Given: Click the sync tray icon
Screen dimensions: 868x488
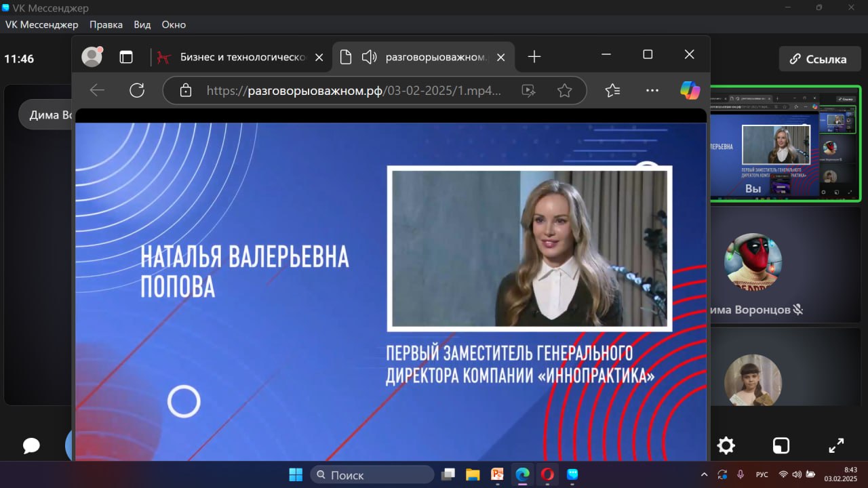Looking at the screenshot, I should click(723, 474).
